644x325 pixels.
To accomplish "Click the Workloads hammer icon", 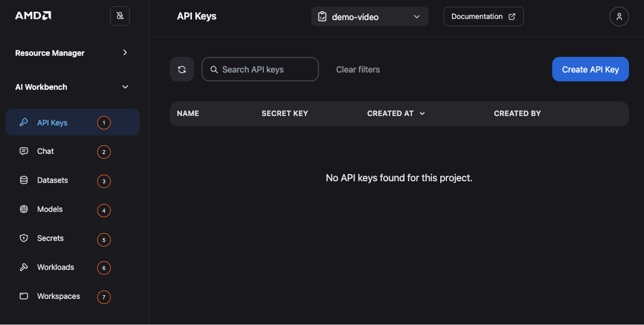I will tap(24, 267).
